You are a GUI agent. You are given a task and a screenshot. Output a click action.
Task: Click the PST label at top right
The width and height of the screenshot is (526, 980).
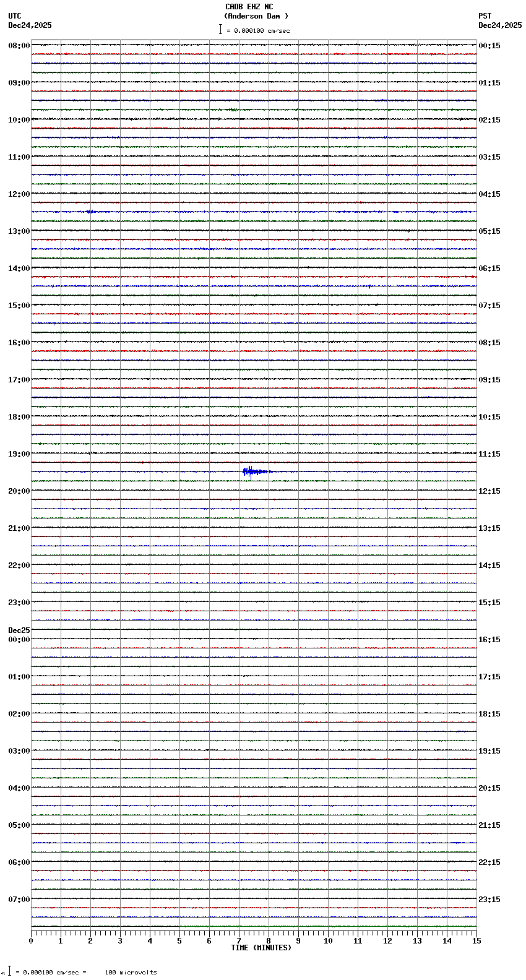click(x=485, y=16)
